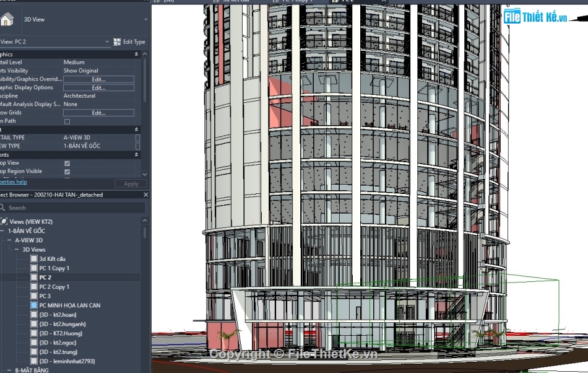Click the {3D - kt2.ngoc} view icon

click(34, 342)
